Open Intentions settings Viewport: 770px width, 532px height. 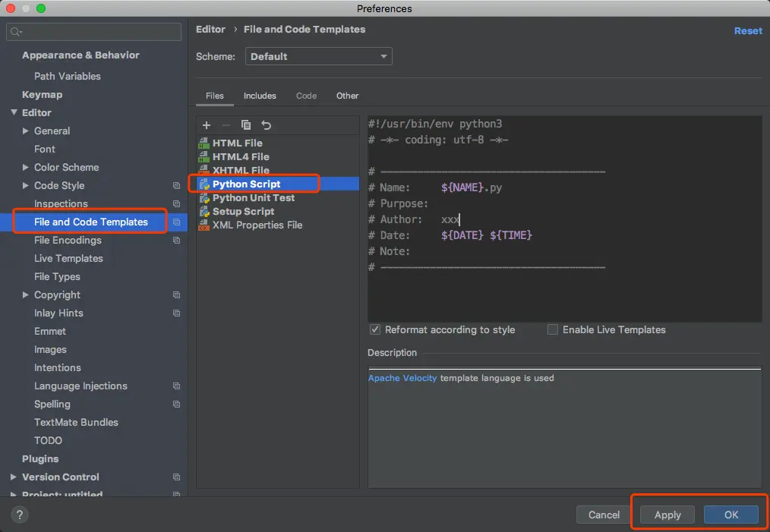click(x=58, y=367)
